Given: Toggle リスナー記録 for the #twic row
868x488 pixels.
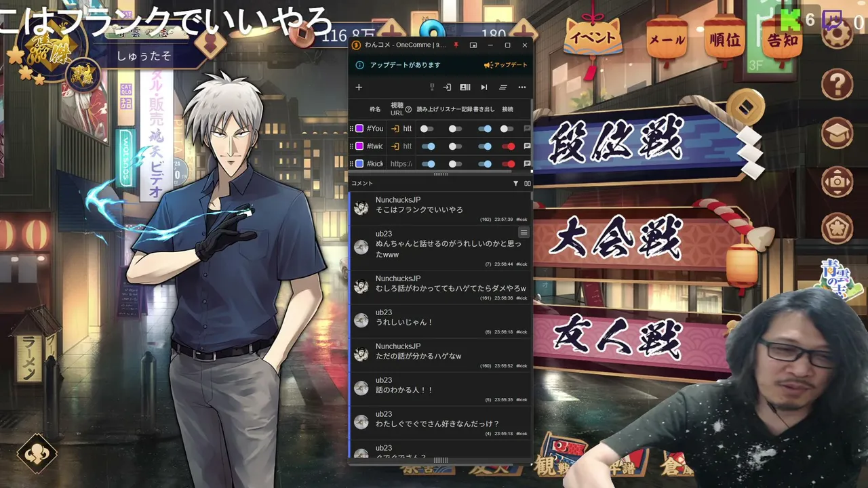Looking at the screenshot, I should (454, 146).
